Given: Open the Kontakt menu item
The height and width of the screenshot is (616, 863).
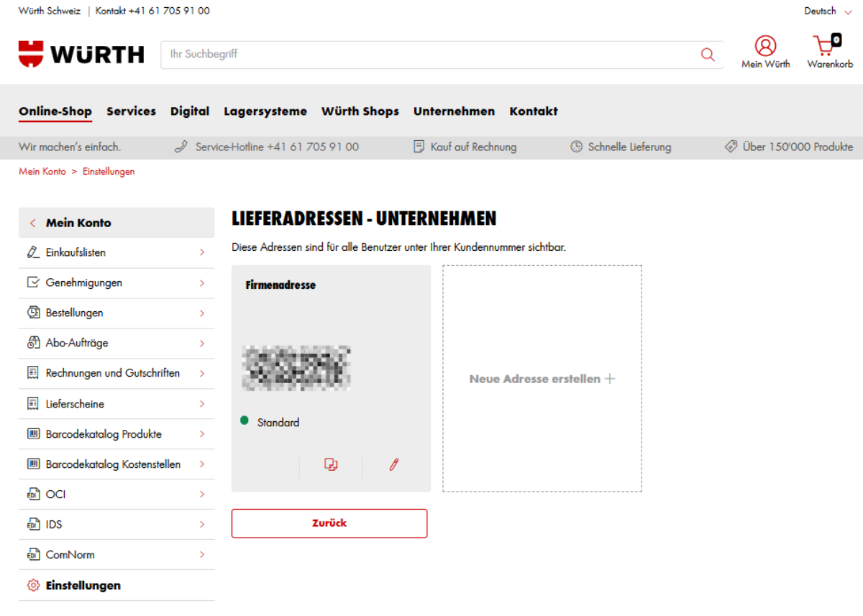Looking at the screenshot, I should (534, 111).
